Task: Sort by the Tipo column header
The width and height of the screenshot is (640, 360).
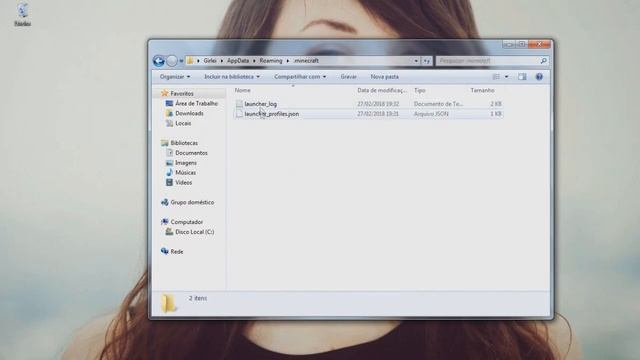Action: coord(420,90)
